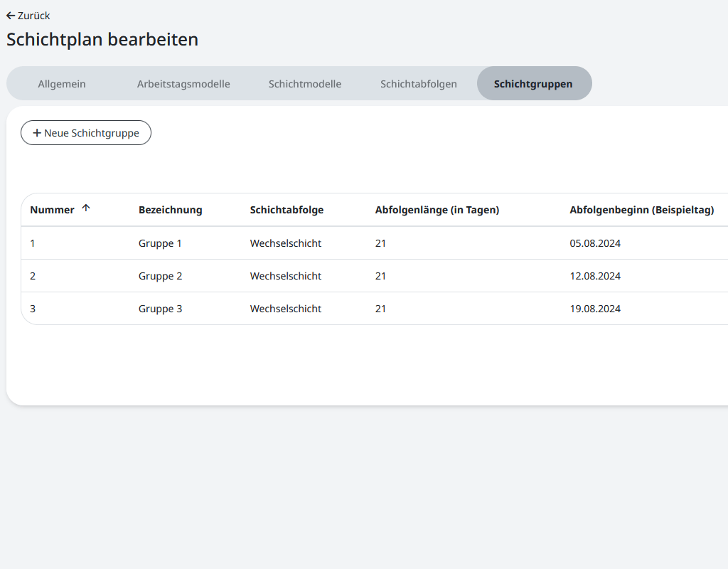
Task: Open the Schichtmodelle tab
Action: (x=305, y=84)
